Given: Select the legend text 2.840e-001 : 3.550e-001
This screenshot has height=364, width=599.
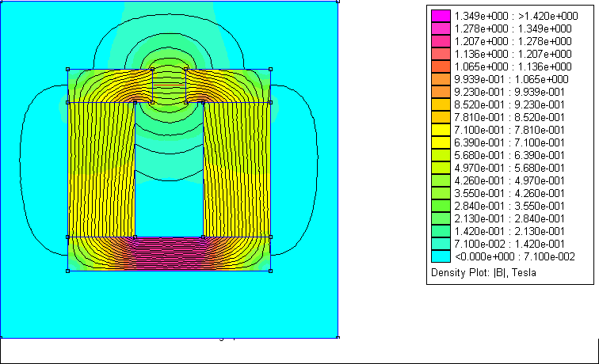Looking at the screenshot, I should (509, 206).
